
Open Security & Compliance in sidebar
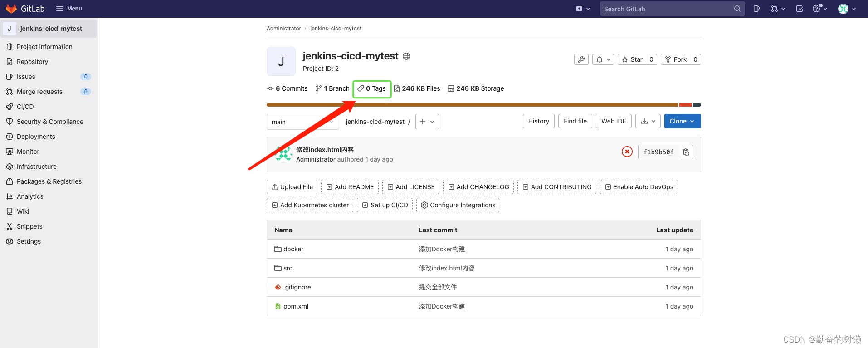pyautogui.click(x=49, y=122)
